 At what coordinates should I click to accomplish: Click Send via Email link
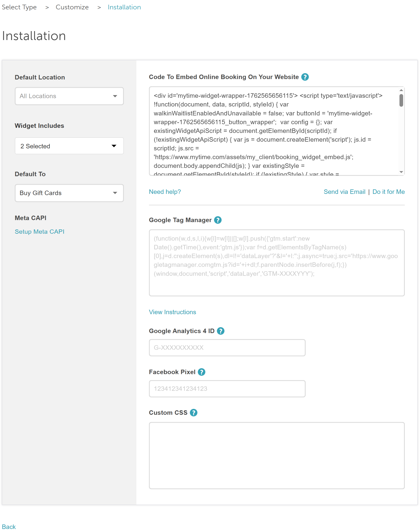point(344,192)
